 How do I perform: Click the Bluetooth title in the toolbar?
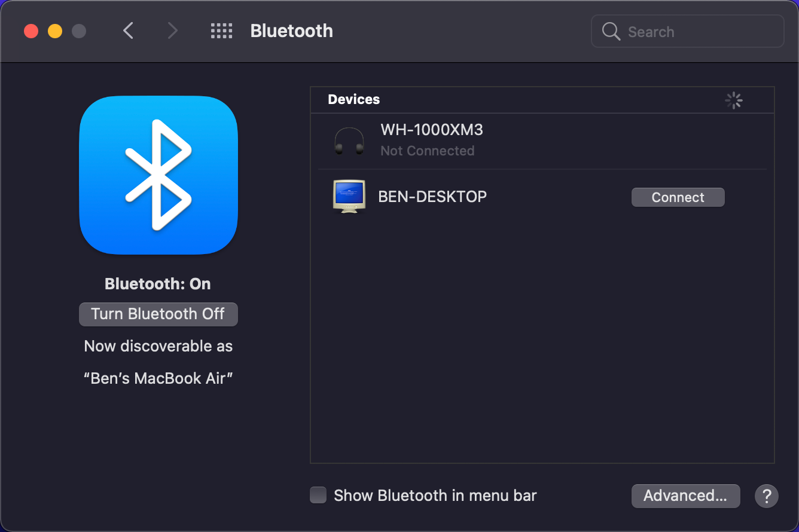291,31
